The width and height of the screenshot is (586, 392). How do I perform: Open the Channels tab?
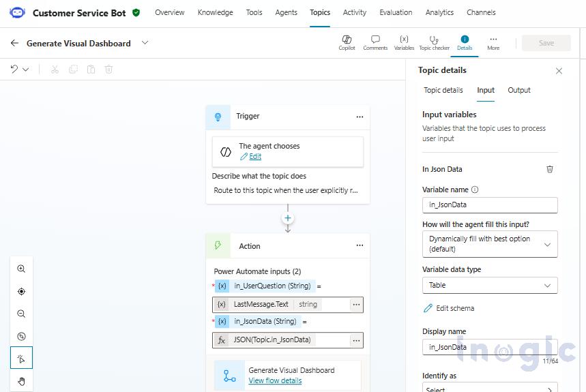[481, 13]
